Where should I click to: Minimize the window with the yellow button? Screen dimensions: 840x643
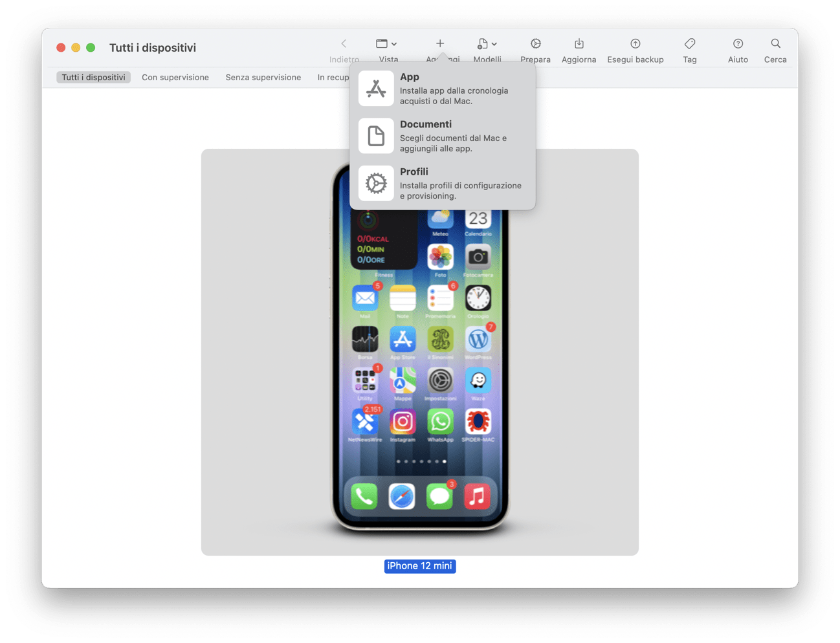tap(76, 48)
